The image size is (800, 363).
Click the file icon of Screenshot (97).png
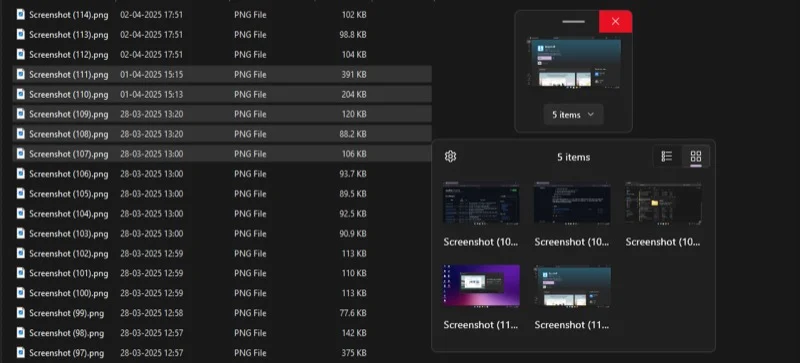(x=20, y=353)
